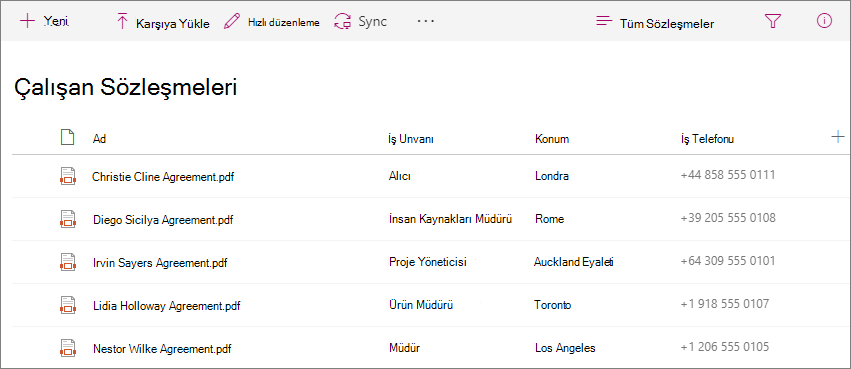Click the Auckland Eyaleti location cell
This screenshot has width=851, height=369.
pyautogui.click(x=574, y=262)
